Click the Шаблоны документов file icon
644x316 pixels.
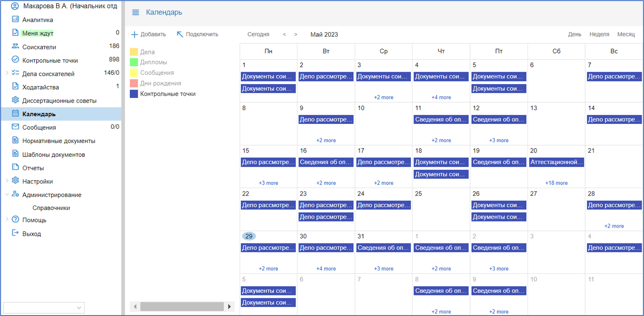[15, 154]
